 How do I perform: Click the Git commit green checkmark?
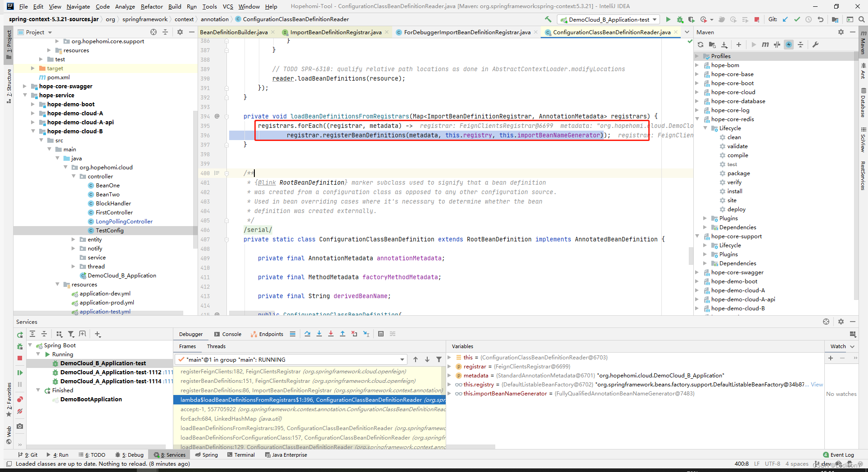click(x=797, y=19)
